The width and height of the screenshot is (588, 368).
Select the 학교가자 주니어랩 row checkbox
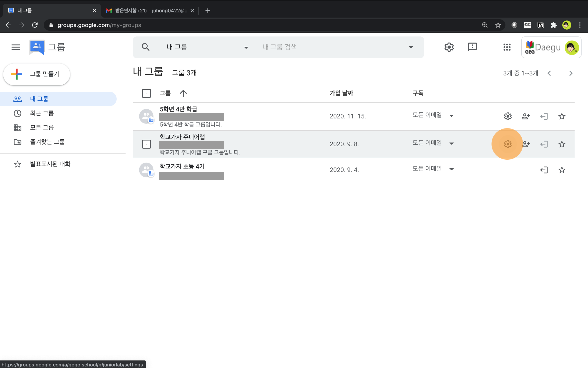point(146,144)
